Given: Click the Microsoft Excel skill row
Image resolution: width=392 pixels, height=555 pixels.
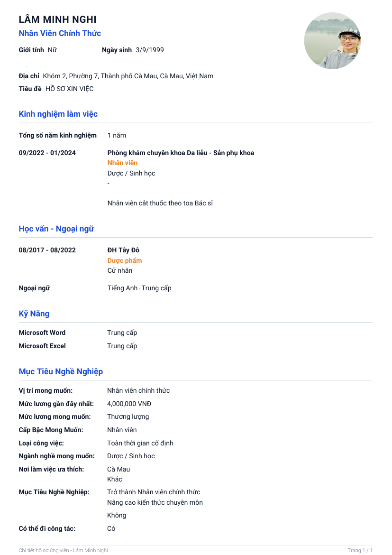Looking at the screenshot, I should pyautogui.click(x=78, y=346).
